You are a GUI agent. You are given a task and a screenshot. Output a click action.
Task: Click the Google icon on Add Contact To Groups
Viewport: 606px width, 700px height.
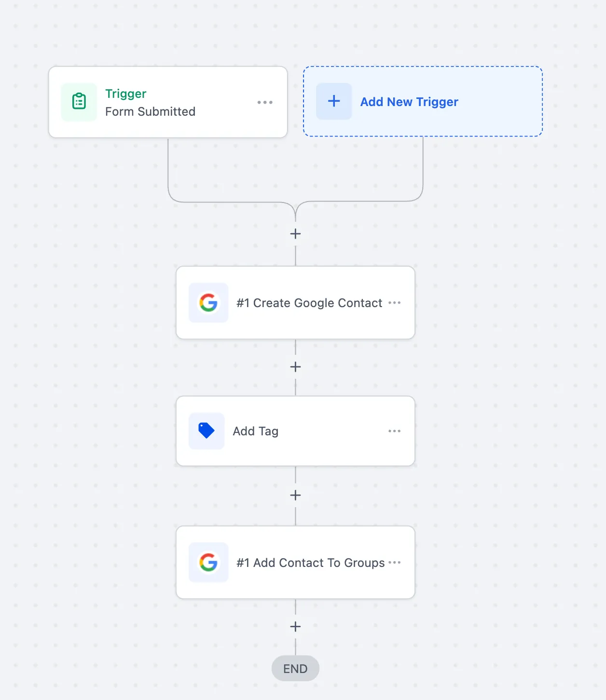point(208,562)
